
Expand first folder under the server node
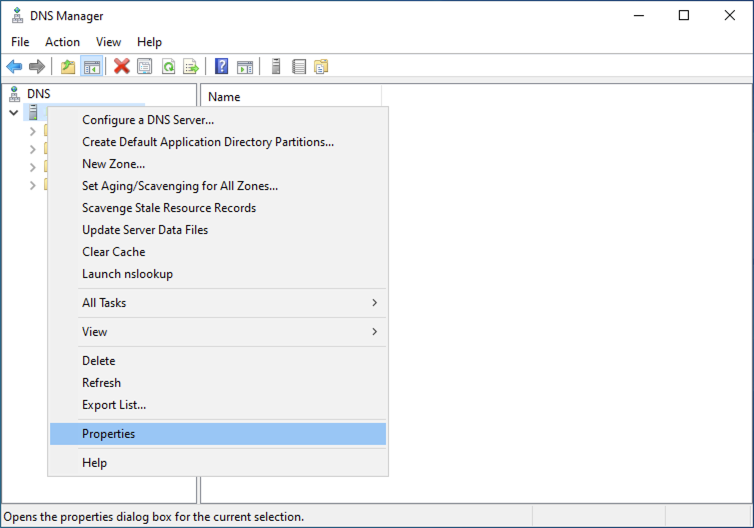(x=33, y=131)
